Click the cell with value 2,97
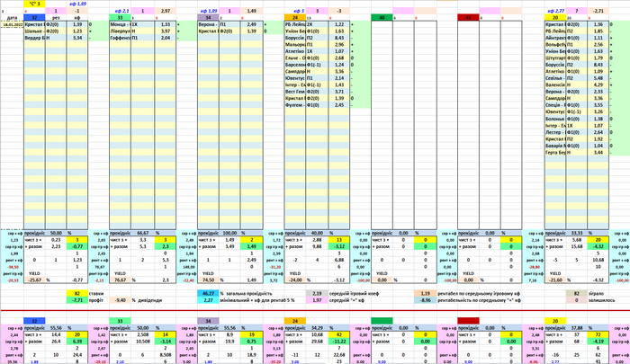The height and width of the screenshot is (364, 630). point(165,11)
